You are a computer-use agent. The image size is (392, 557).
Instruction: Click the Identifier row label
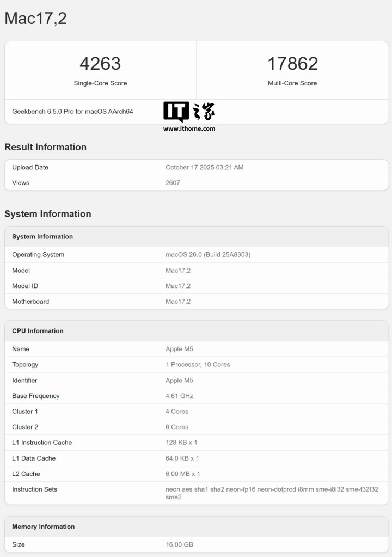coord(24,381)
